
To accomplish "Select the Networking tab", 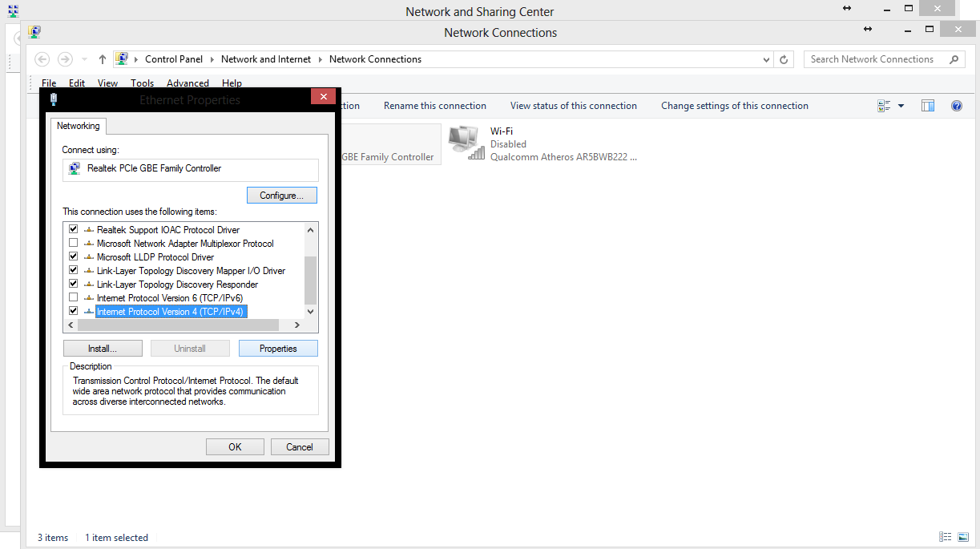I will [79, 126].
